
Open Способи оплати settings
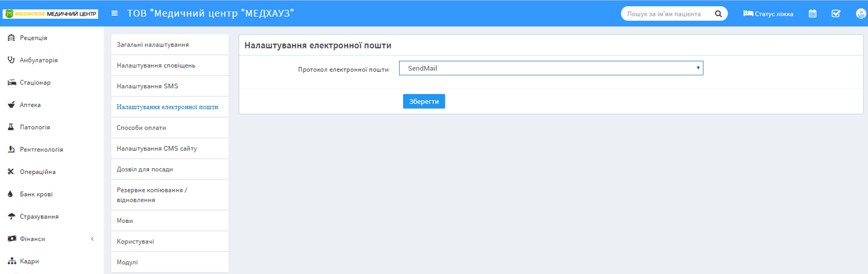click(170, 128)
